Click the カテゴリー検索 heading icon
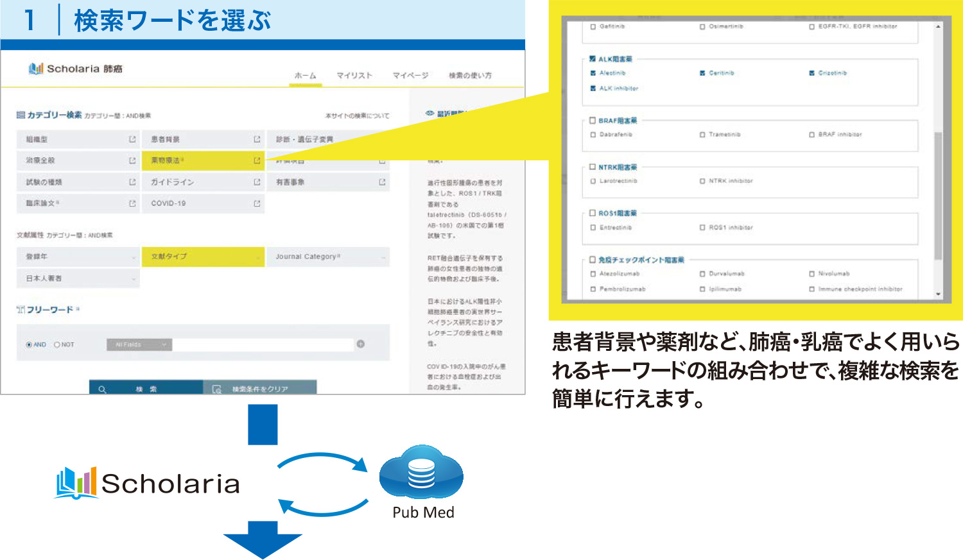 click(x=21, y=115)
